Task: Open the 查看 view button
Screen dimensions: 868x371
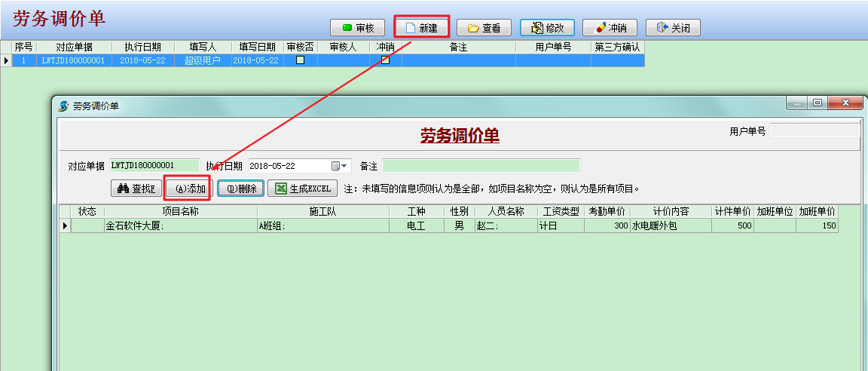Action: (484, 28)
